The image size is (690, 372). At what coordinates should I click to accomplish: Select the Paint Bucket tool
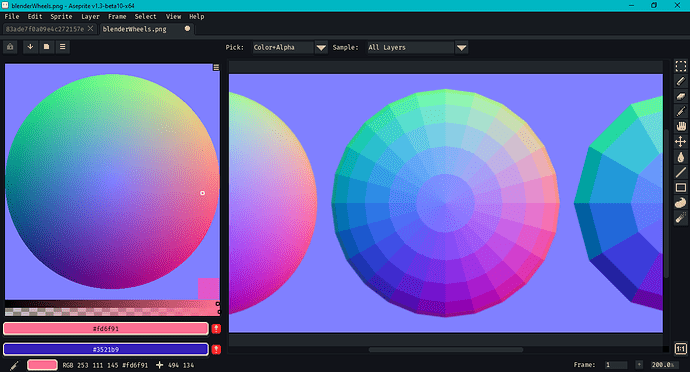click(680, 157)
